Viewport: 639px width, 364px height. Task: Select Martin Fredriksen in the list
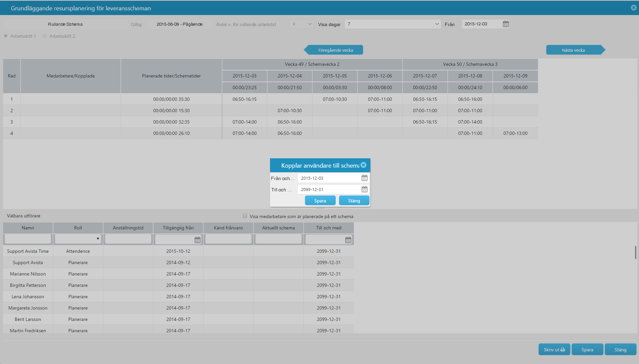pos(28,331)
